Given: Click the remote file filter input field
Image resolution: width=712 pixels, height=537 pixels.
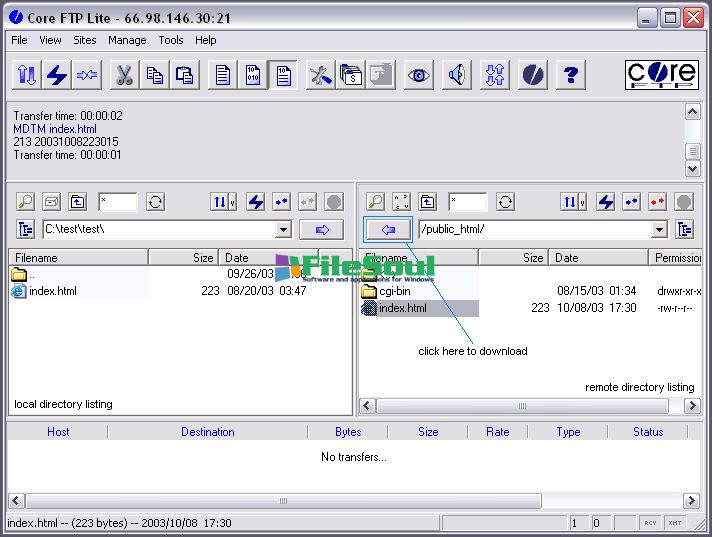Looking at the screenshot, I should (x=467, y=202).
